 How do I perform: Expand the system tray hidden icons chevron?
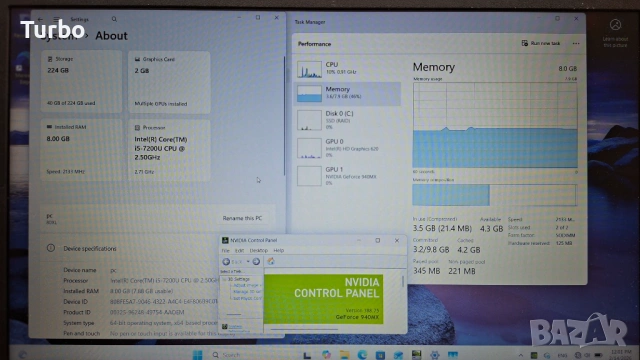[521, 355]
